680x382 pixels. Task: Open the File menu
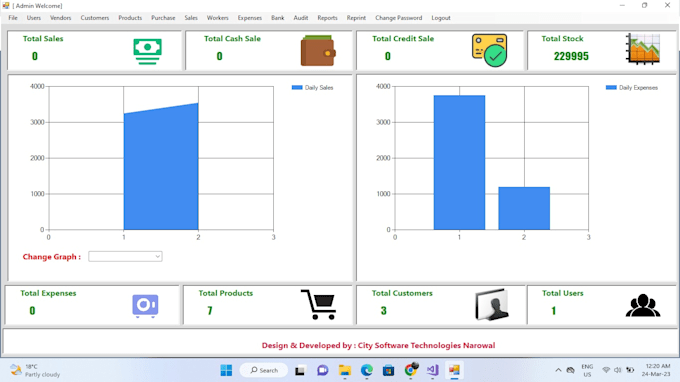[x=13, y=18]
